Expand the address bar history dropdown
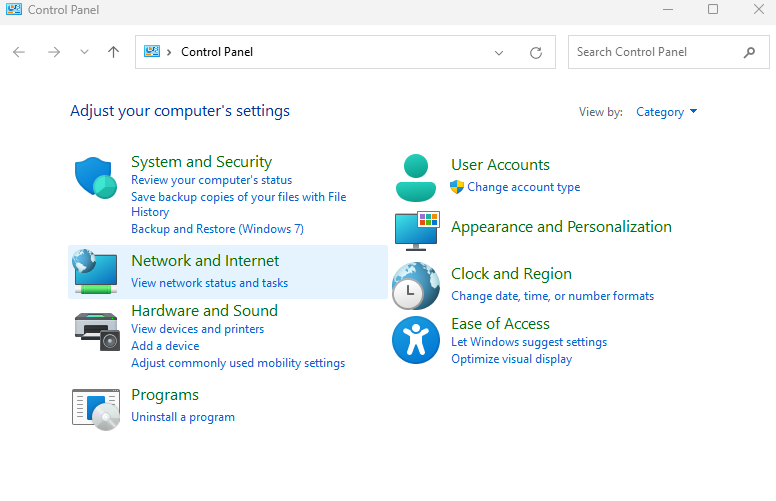Screen dimensions: 776x501 click(x=499, y=52)
